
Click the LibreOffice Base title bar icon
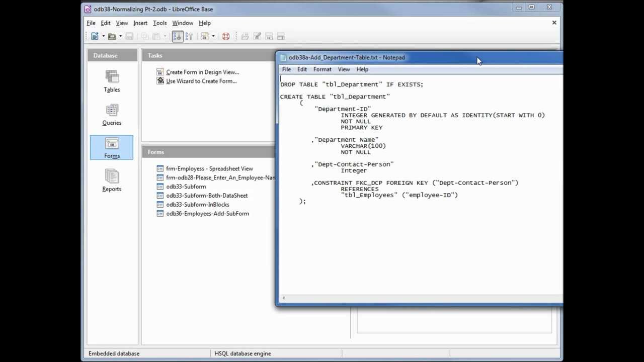click(88, 9)
